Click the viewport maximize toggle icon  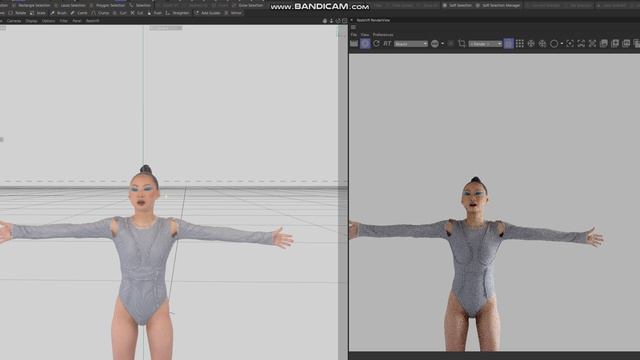345,20
